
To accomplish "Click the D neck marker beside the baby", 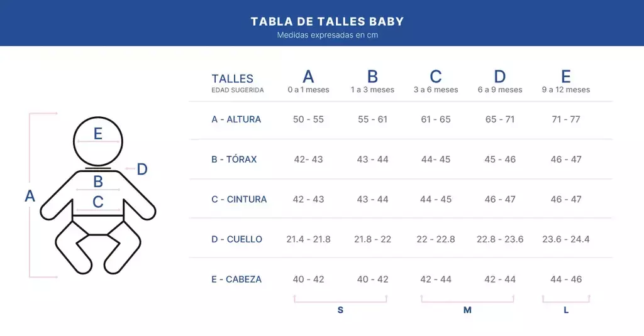I will pos(142,170).
